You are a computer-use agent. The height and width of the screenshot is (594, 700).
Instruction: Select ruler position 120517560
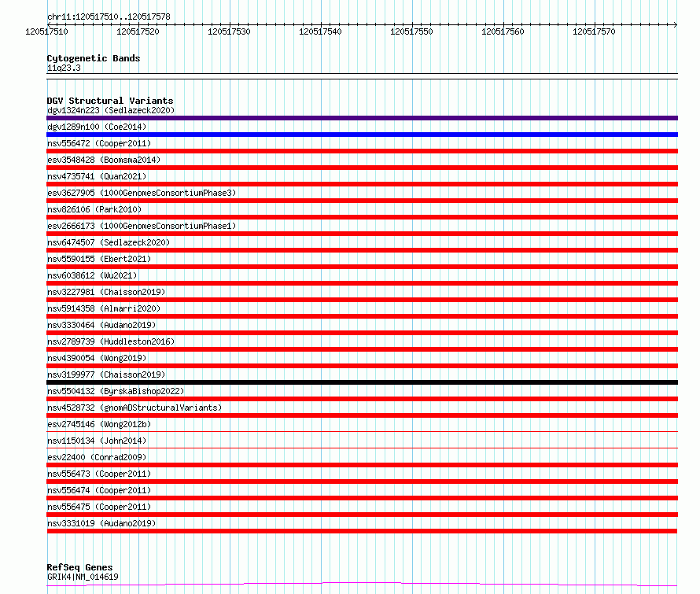point(503,31)
